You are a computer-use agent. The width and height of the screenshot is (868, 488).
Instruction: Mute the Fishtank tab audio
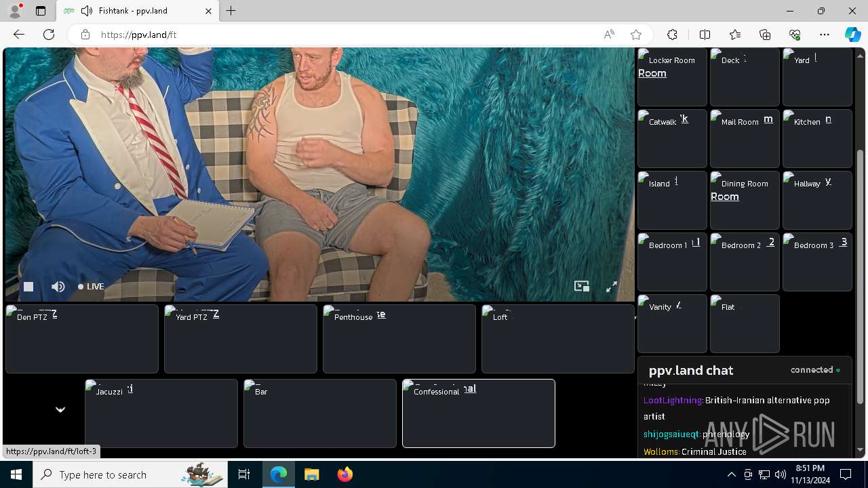[87, 11]
